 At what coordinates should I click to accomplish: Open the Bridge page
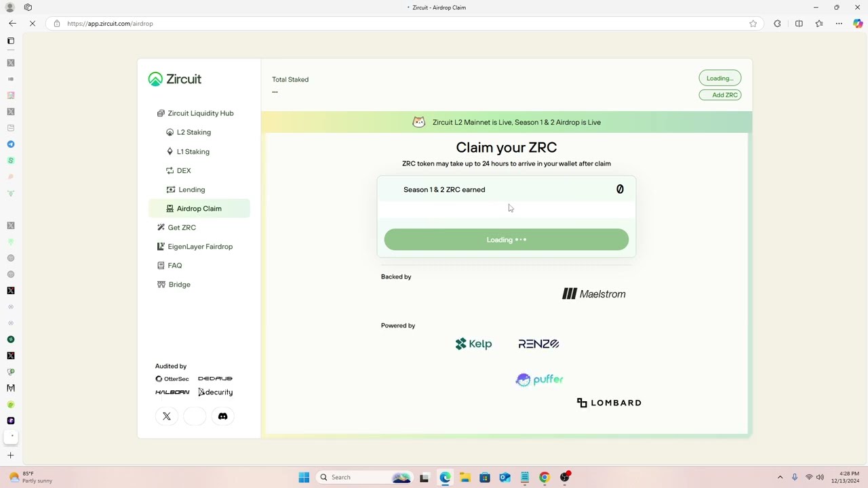point(174,284)
